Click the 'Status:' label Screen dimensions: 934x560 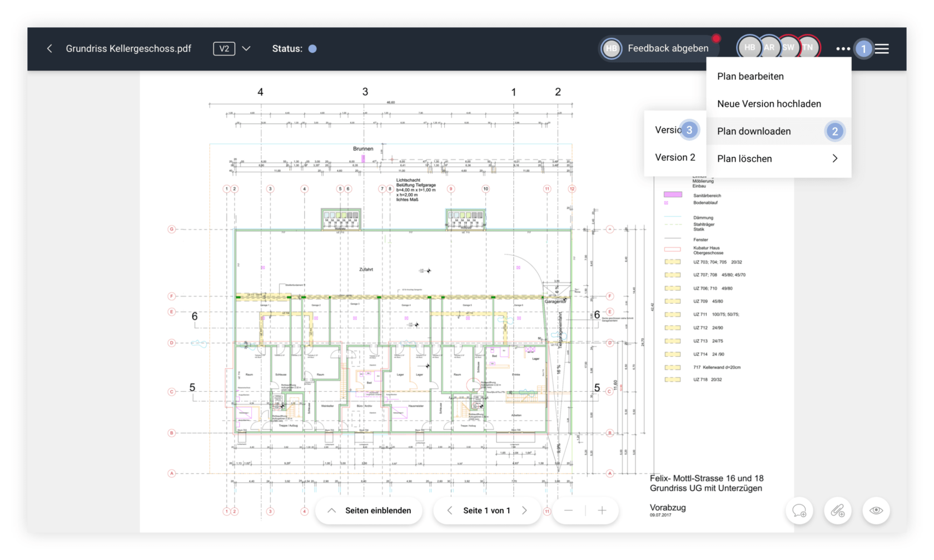pyautogui.click(x=287, y=49)
